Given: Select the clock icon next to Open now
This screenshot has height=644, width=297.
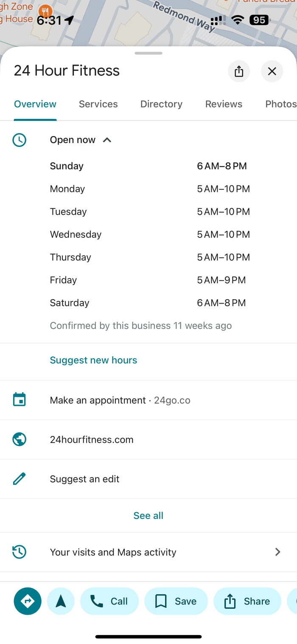Looking at the screenshot, I should pos(19,140).
